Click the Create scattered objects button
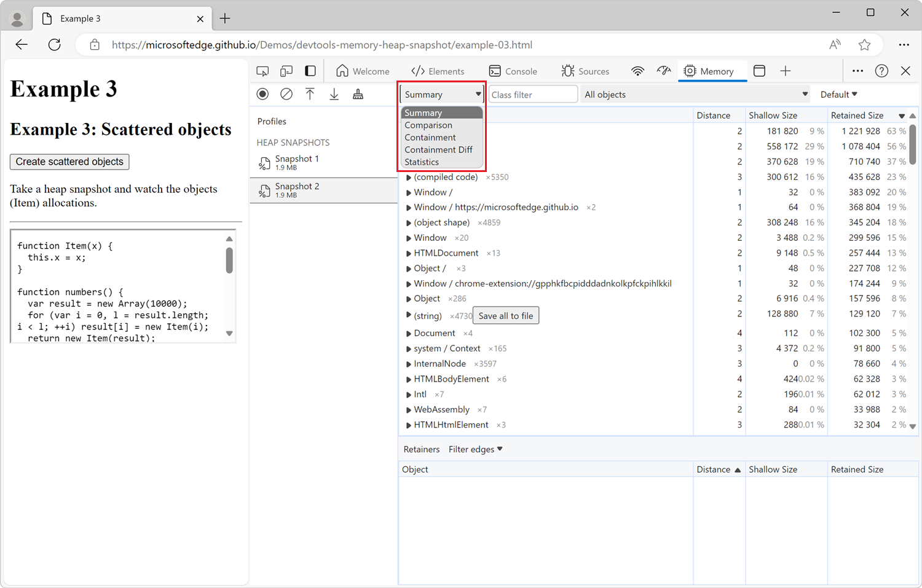This screenshot has height=588, width=922. [69, 162]
